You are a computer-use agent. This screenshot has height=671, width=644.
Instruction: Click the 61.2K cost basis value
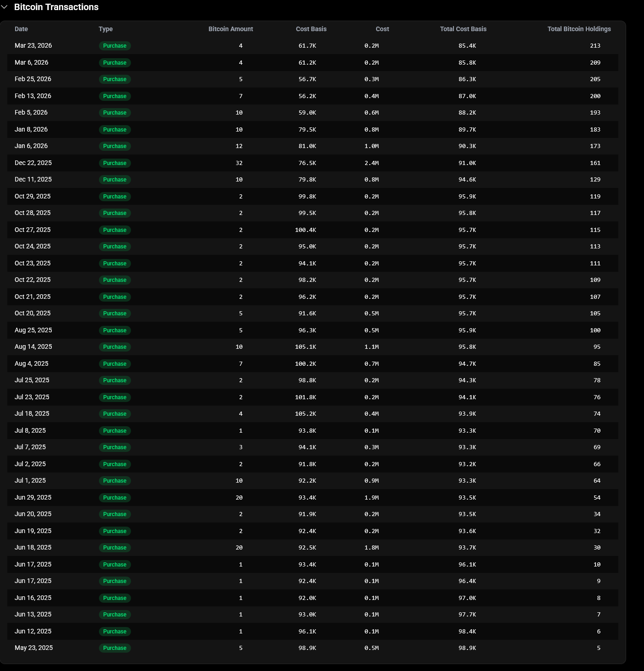[307, 63]
